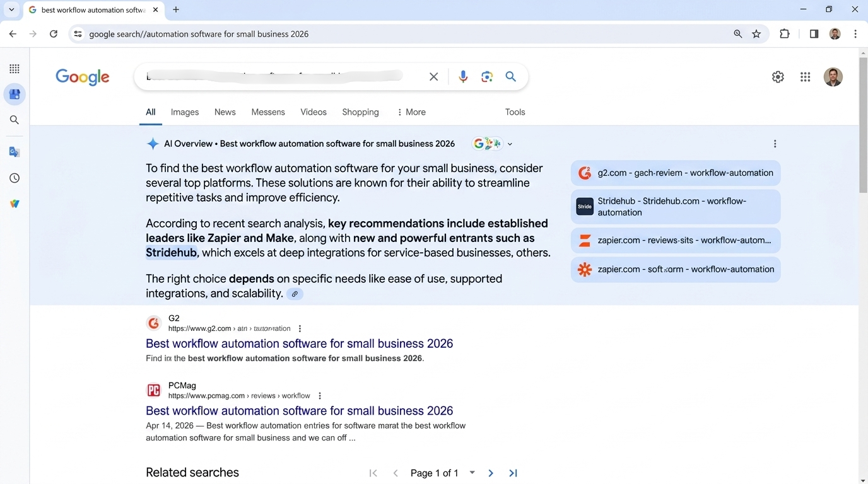The height and width of the screenshot is (484, 868).
Task: Open the G2 result title link
Action: tap(300, 343)
